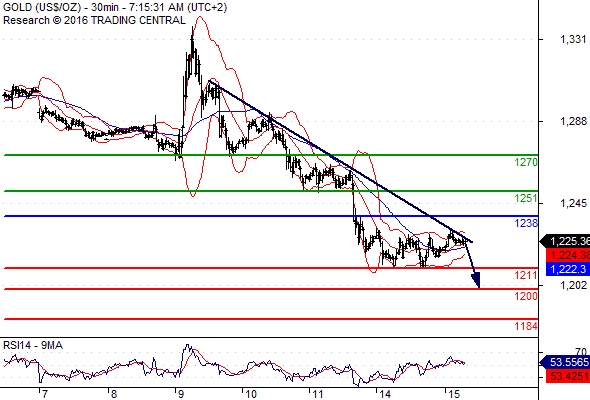This screenshot has height=400, width=590.
Task: Select the 1270 resistance level label
Action: pyautogui.click(x=526, y=163)
